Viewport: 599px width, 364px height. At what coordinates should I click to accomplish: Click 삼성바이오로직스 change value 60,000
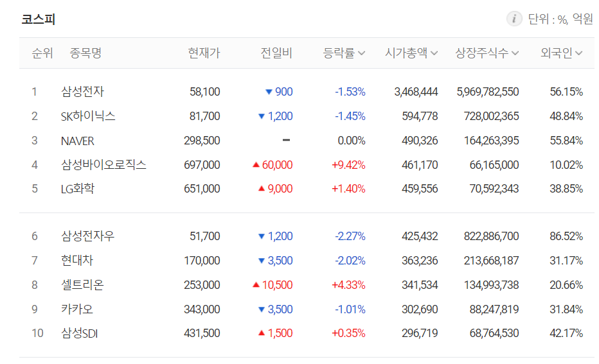point(278,165)
